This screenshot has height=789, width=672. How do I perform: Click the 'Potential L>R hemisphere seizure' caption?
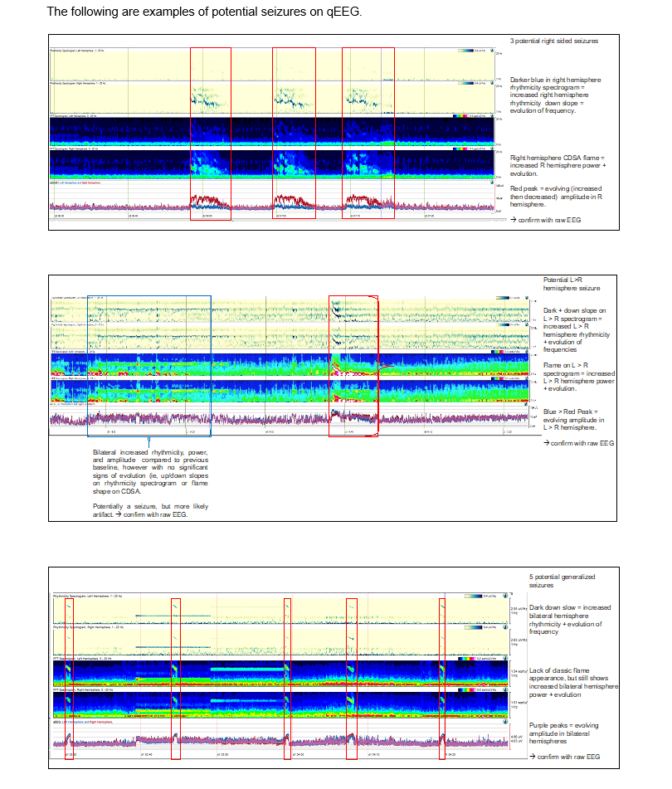pyautogui.click(x=572, y=284)
